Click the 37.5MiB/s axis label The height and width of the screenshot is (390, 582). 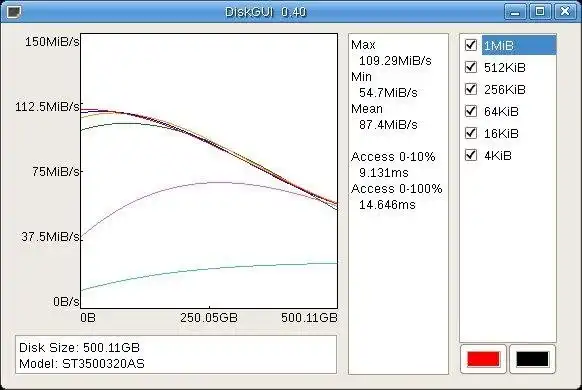[x=50, y=237]
